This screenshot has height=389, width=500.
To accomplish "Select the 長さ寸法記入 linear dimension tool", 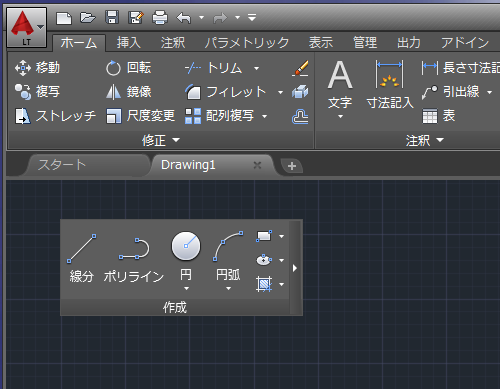I will click(x=461, y=68).
